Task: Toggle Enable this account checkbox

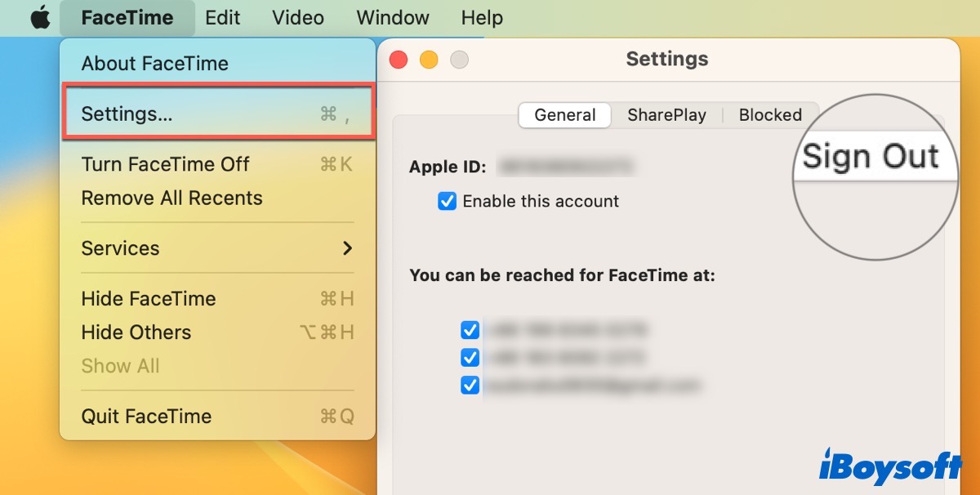Action: [447, 202]
